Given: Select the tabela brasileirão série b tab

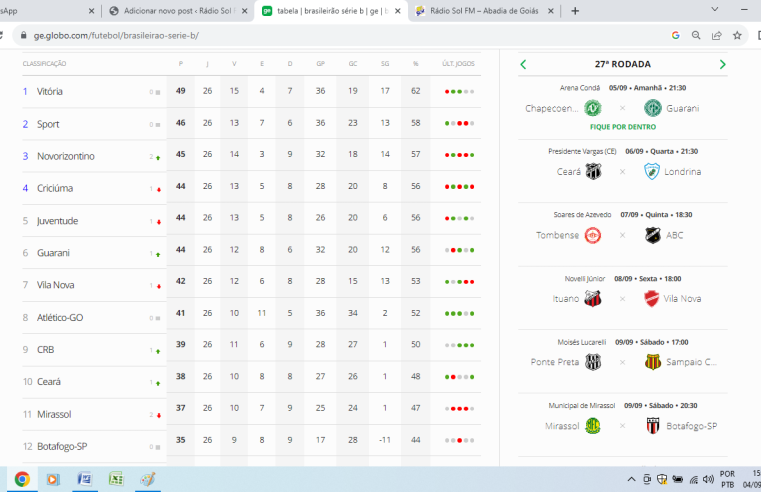Looking at the screenshot, I should [331, 11].
